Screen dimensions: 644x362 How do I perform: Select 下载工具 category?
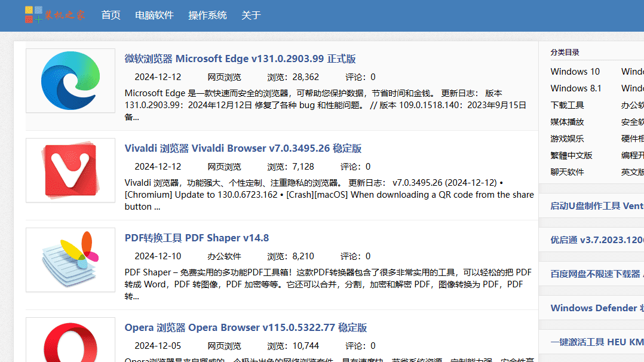[567, 105]
